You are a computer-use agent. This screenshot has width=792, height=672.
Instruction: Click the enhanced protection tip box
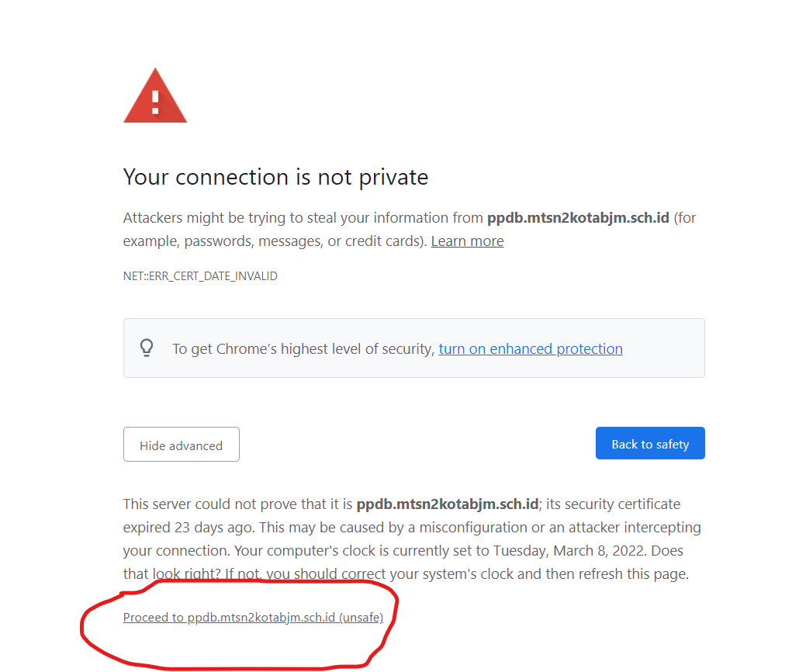(413, 348)
